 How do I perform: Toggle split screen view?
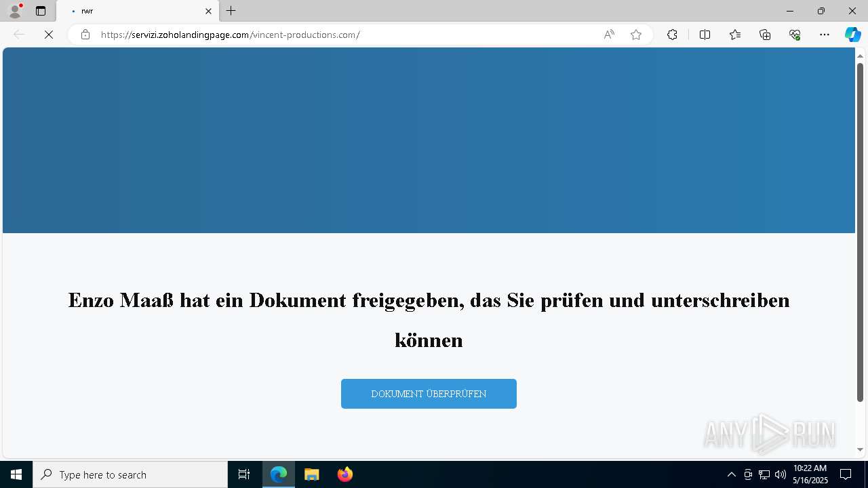click(x=705, y=35)
